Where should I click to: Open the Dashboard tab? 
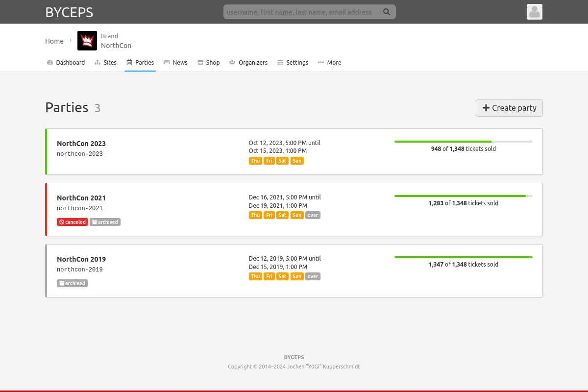click(x=66, y=63)
